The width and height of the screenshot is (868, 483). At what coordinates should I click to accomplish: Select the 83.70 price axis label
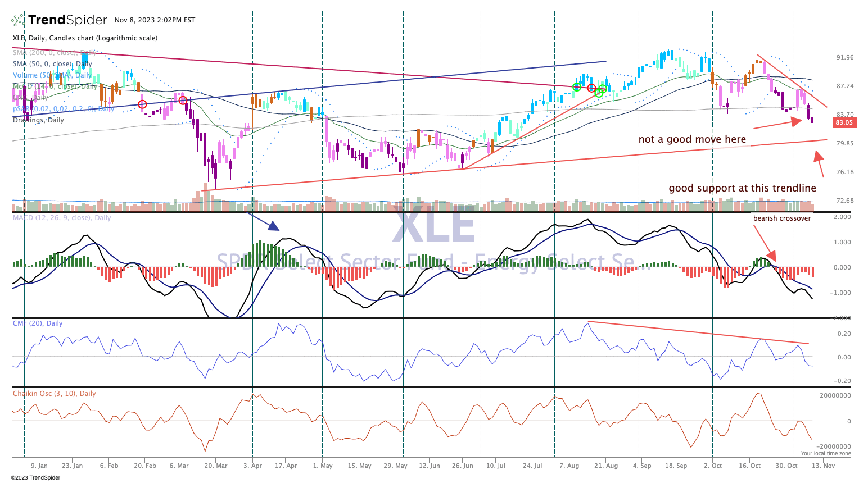tap(845, 115)
